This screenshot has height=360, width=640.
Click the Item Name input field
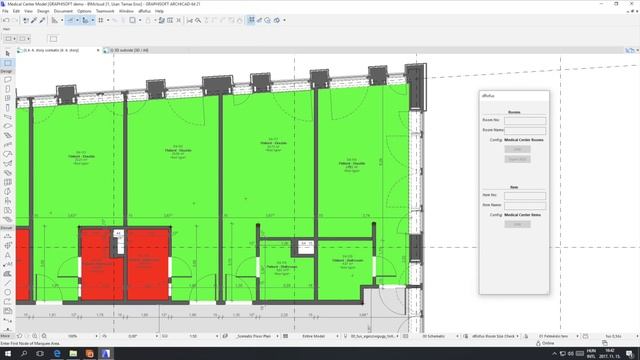pyautogui.click(x=525, y=205)
